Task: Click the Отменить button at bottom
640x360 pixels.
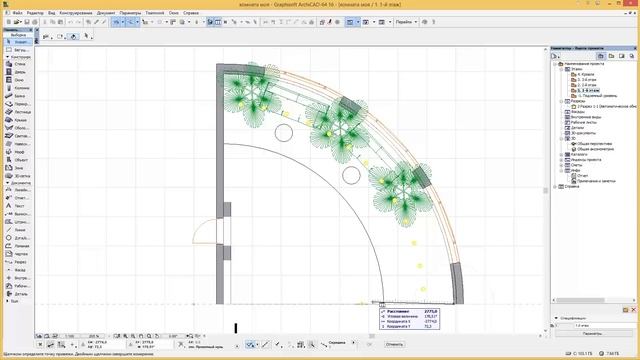Action: click(x=394, y=344)
